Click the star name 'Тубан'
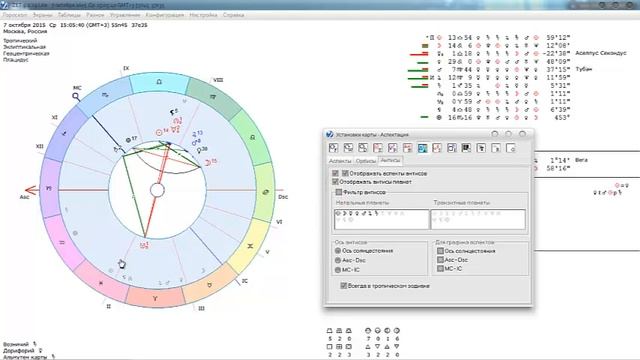 (x=584, y=69)
